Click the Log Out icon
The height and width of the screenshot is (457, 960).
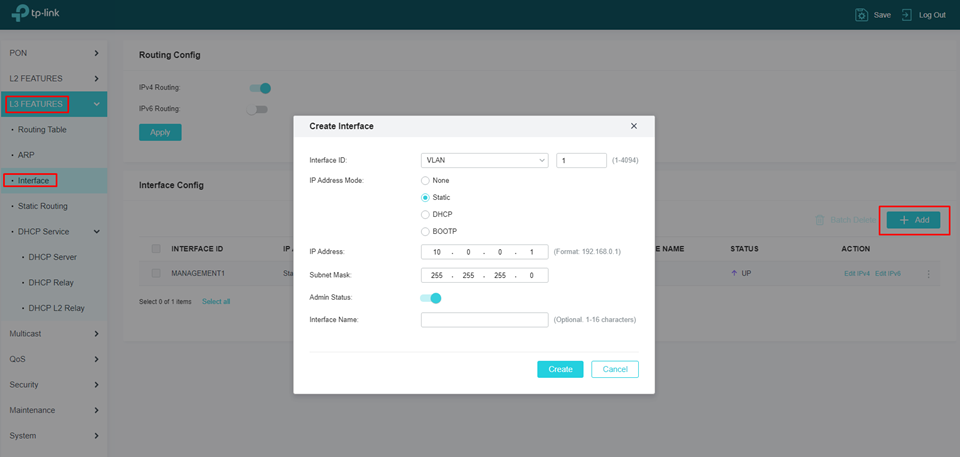tap(907, 15)
